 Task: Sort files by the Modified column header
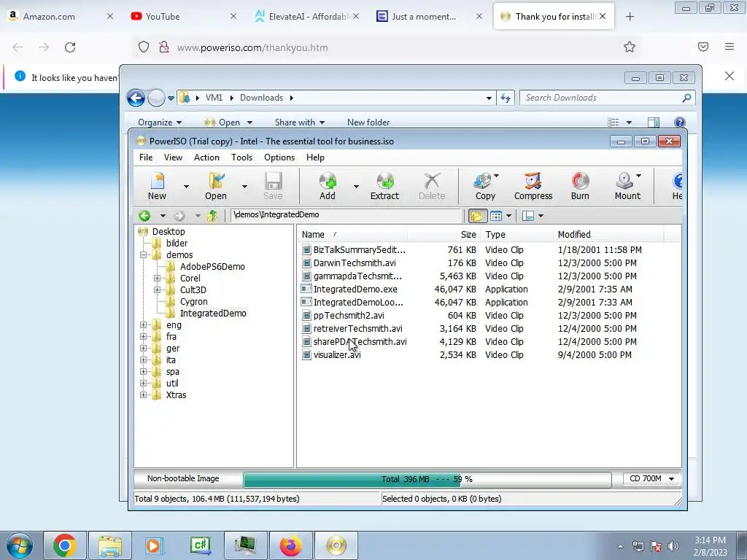tap(608, 234)
